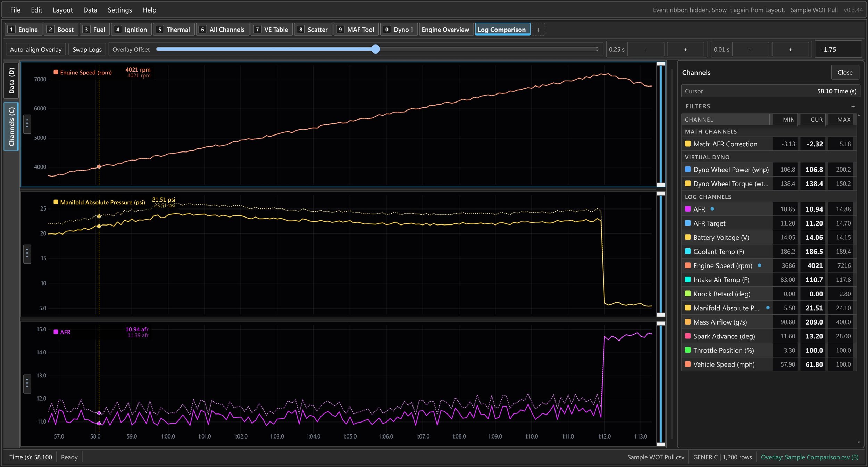
Task: Click Engine Speed legend color swatch
Action: click(56, 72)
